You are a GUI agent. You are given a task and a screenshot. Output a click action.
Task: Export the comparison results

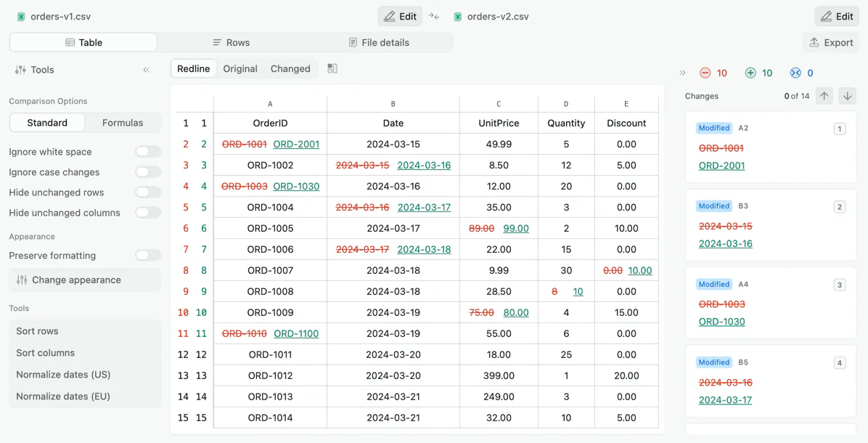(831, 43)
